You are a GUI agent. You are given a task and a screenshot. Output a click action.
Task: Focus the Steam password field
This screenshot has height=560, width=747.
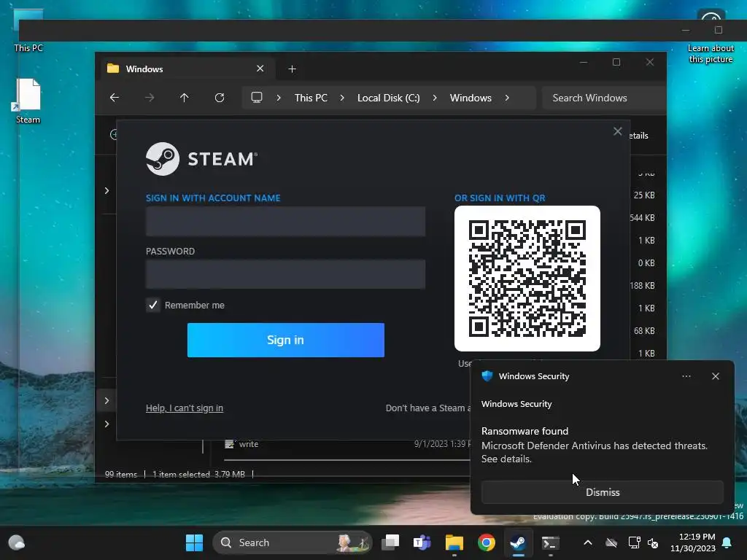(x=285, y=274)
